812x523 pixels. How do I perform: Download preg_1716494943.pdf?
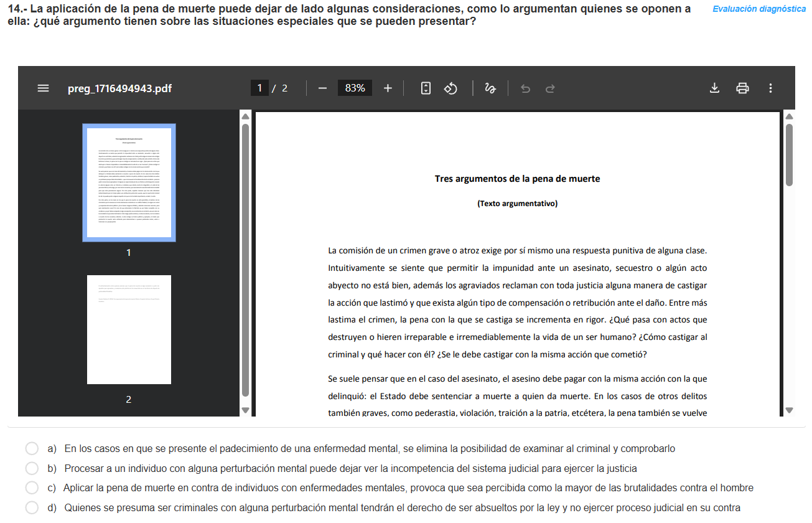[714, 88]
